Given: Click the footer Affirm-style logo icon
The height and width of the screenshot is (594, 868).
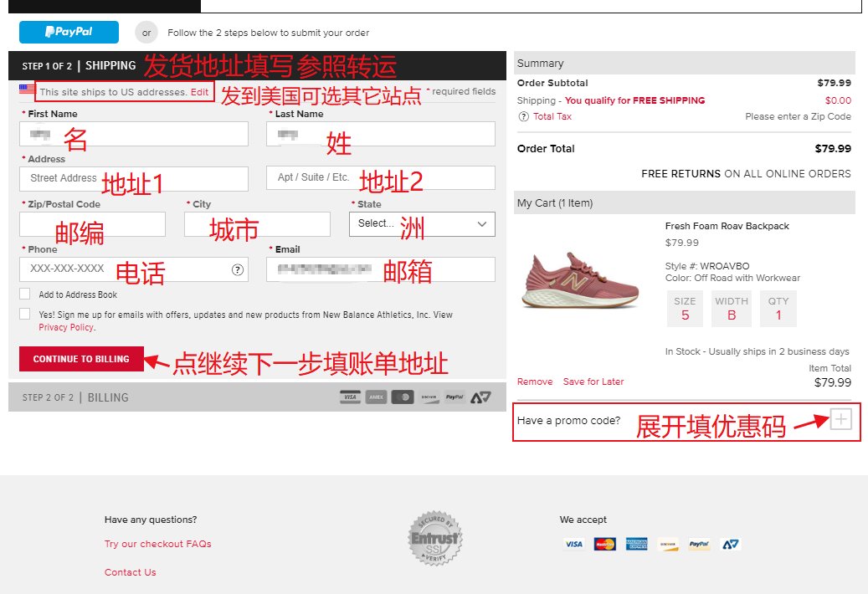Looking at the screenshot, I should (x=730, y=545).
